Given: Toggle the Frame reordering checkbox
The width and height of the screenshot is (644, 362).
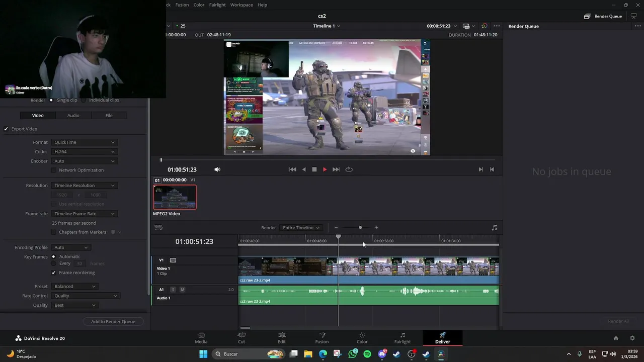Looking at the screenshot, I should pyautogui.click(x=54, y=273).
